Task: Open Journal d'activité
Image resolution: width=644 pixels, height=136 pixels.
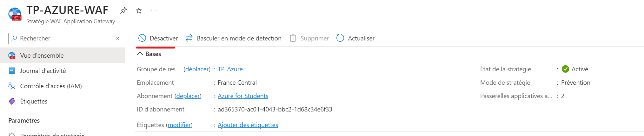Action: (43, 71)
